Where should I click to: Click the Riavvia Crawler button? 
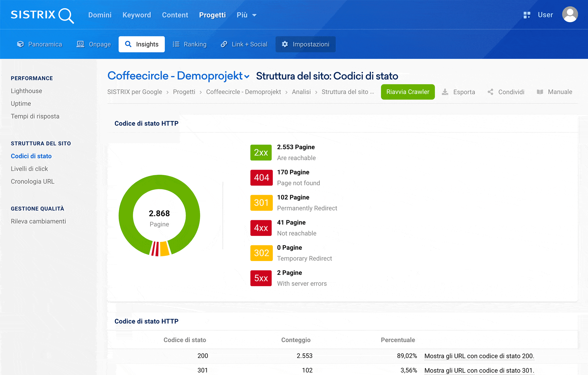click(x=408, y=92)
